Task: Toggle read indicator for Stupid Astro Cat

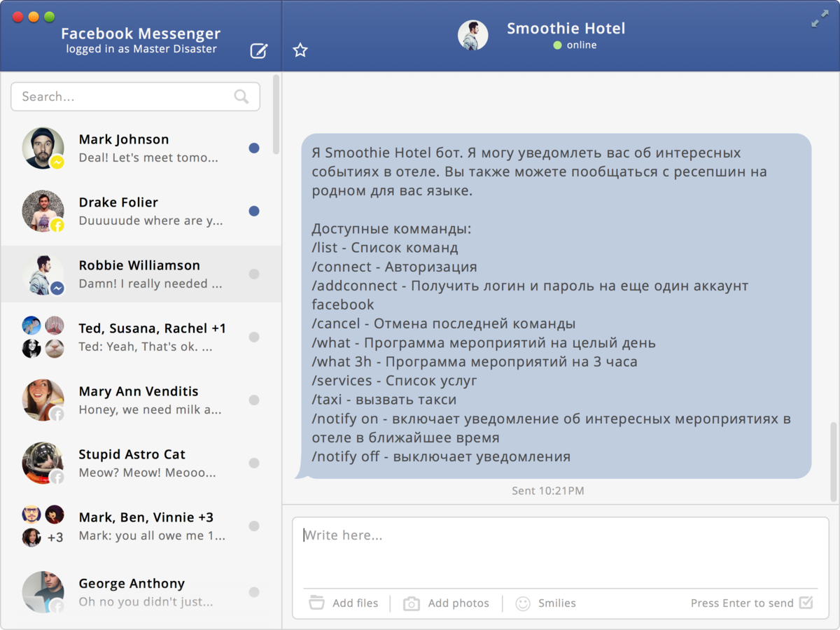Action: [254, 463]
